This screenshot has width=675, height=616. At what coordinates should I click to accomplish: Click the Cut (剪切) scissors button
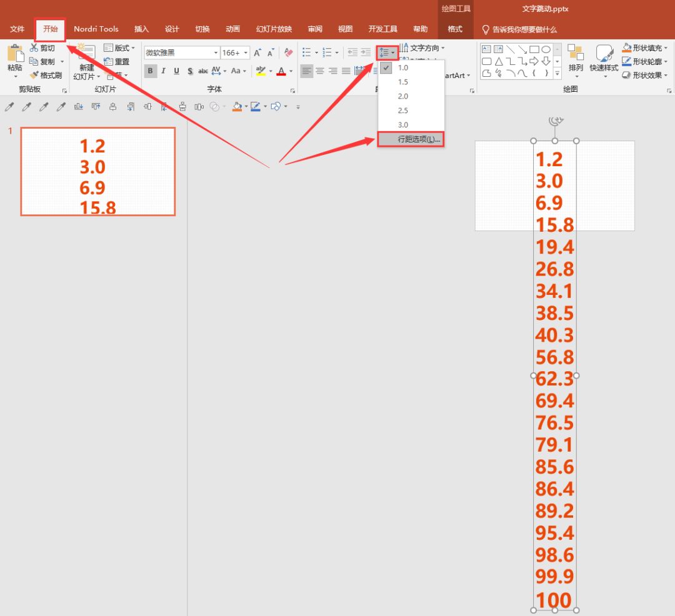(x=42, y=47)
